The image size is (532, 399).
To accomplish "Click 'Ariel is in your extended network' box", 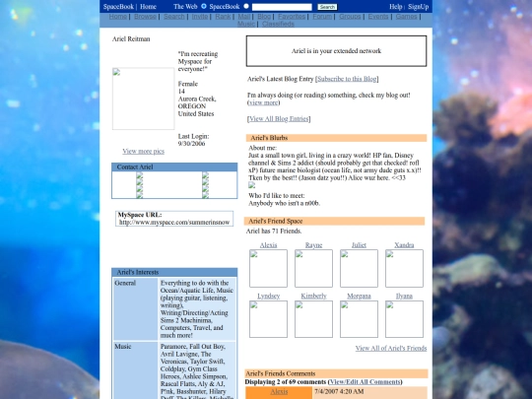I will pos(336,51).
